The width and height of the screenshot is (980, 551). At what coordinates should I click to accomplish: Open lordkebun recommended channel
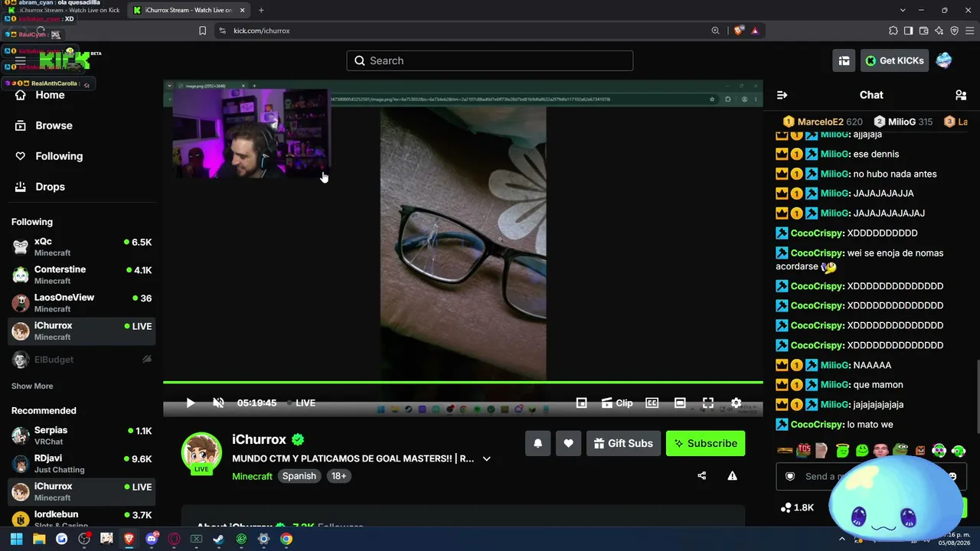pyautogui.click(x=82, y=519)
